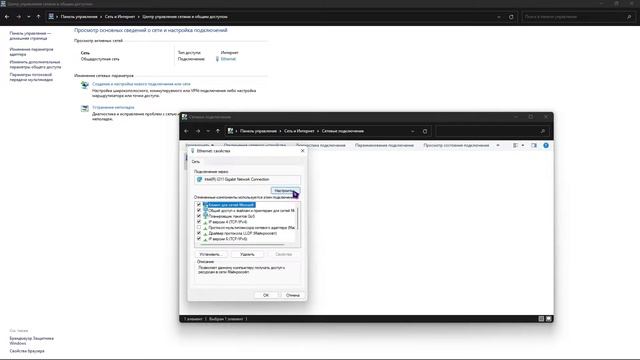The image size is (640, 360).
Task: Expand the chevron after 'Панель управления' in the main breadcrumb
Action: [x=101, y=17]
